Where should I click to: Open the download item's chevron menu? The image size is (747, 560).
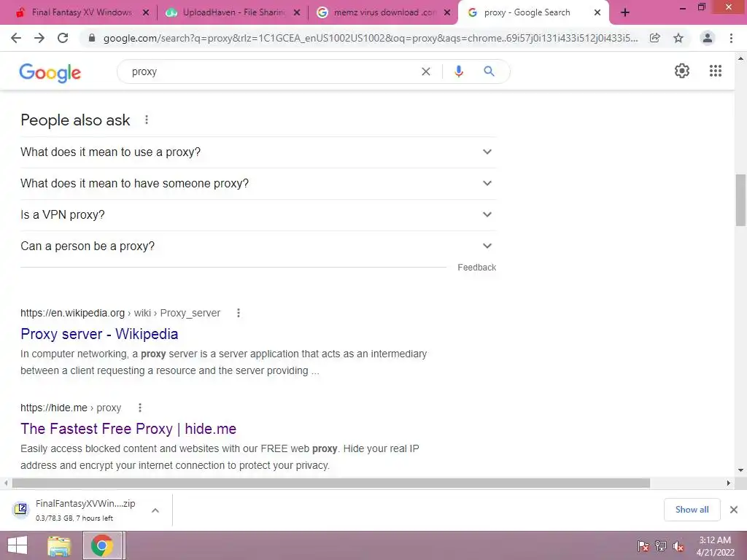pos(155,510)
